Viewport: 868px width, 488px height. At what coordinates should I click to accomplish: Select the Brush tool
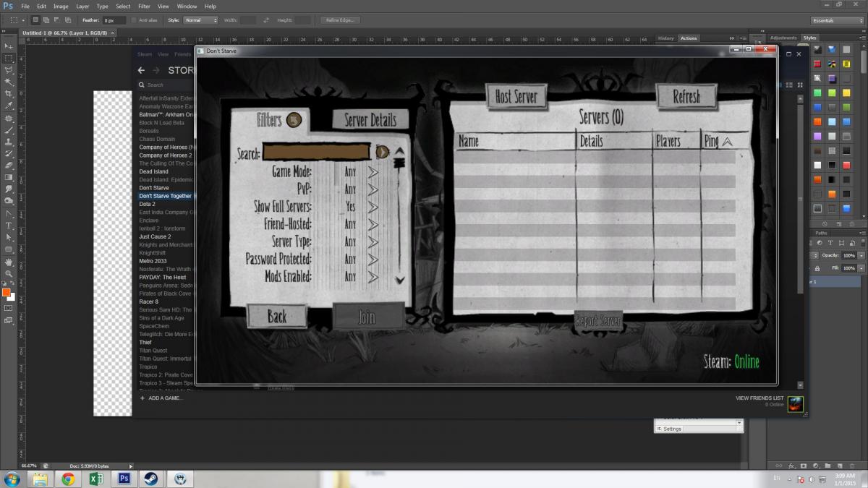point(9,130)
